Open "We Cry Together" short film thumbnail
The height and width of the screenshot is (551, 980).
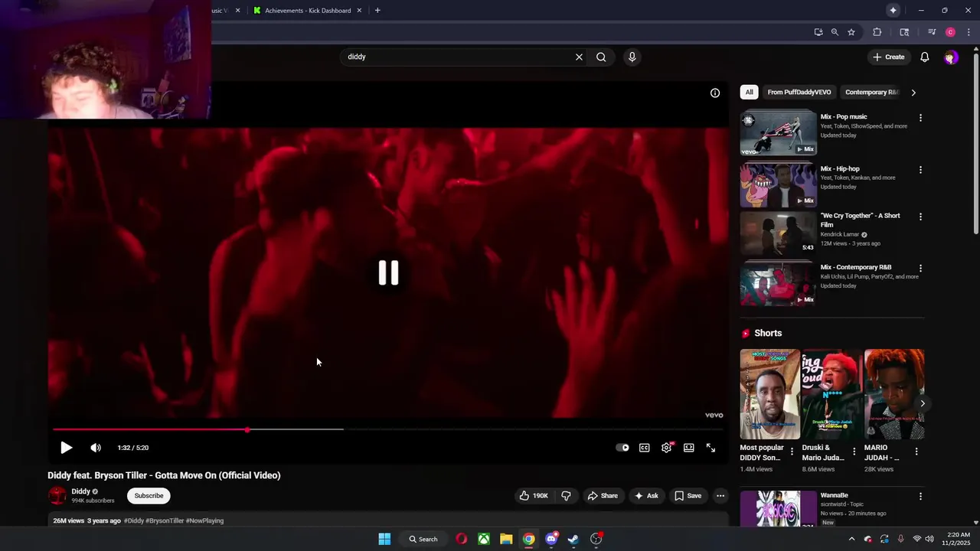coord(778,233)
